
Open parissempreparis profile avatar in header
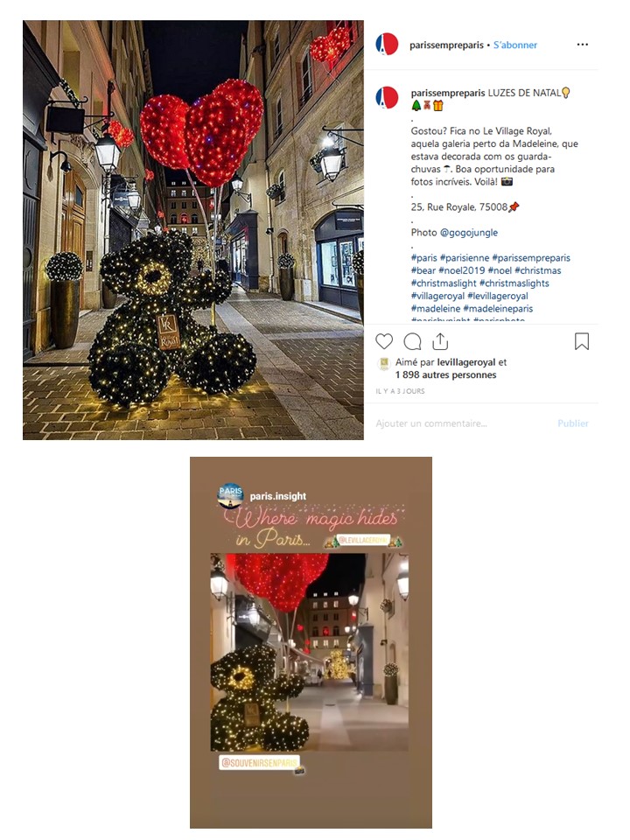(387, 45)
